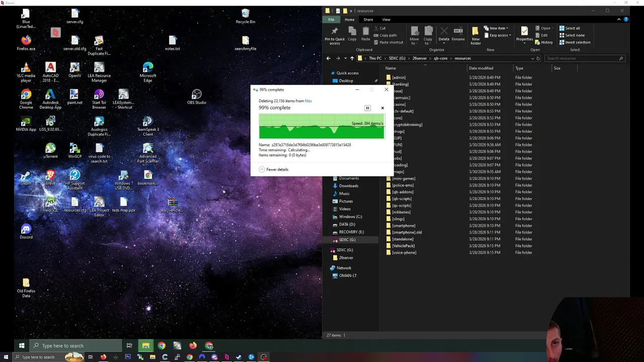
Task: Select WinSCP desktop icon
Action: tap(75, 151)
